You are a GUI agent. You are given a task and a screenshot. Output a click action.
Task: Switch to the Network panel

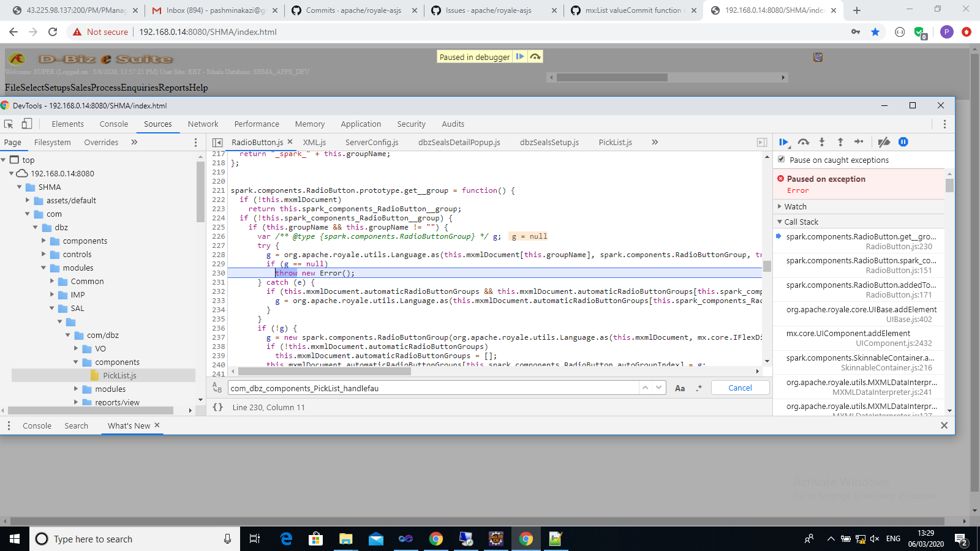pos(203,124)
